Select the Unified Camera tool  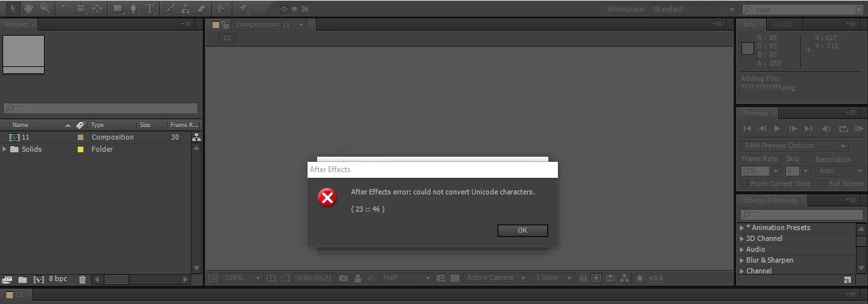[x=82, y=8]
